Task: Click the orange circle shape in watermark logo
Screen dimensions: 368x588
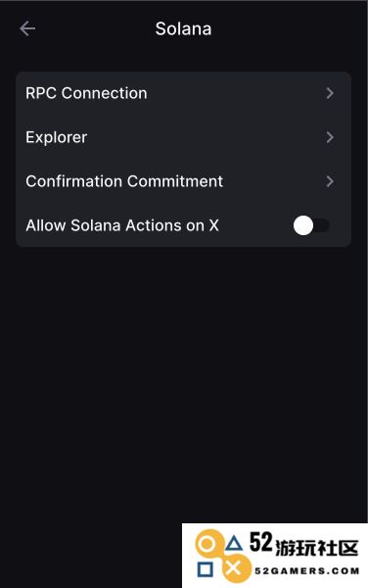Action: [207, 544]
